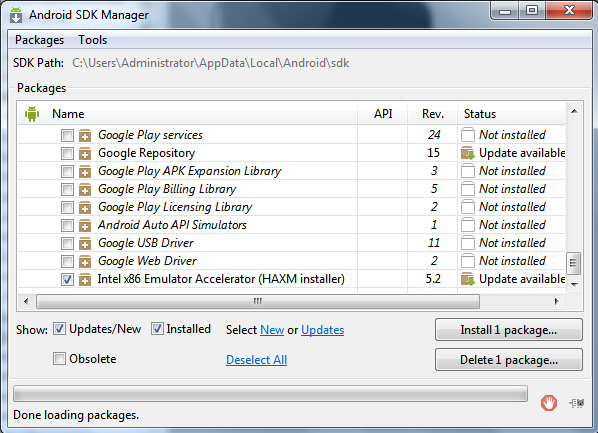The width and height of the screenshot is (598, 433).
Task: Toggle the Updates/New show filter
Action: [59, 328]
